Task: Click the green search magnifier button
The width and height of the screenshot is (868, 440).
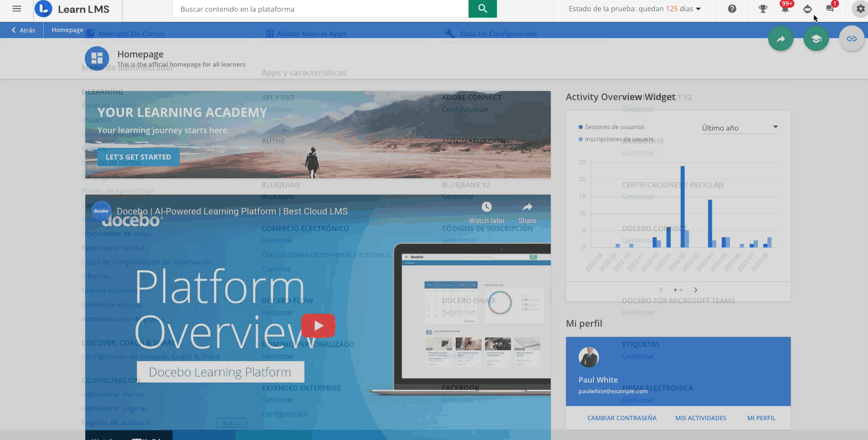Action: pyautogui.click(x=482, y=9)
